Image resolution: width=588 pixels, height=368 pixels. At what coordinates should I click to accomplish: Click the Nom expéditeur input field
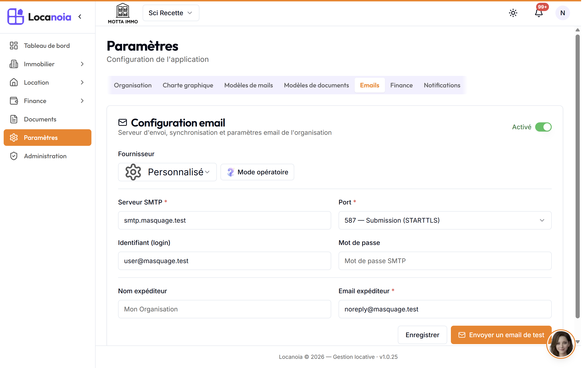tap(224, 309)
